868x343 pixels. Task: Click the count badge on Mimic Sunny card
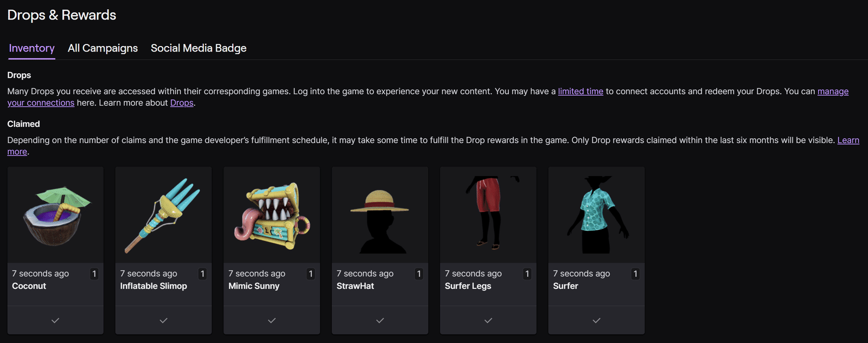(310, 274)
